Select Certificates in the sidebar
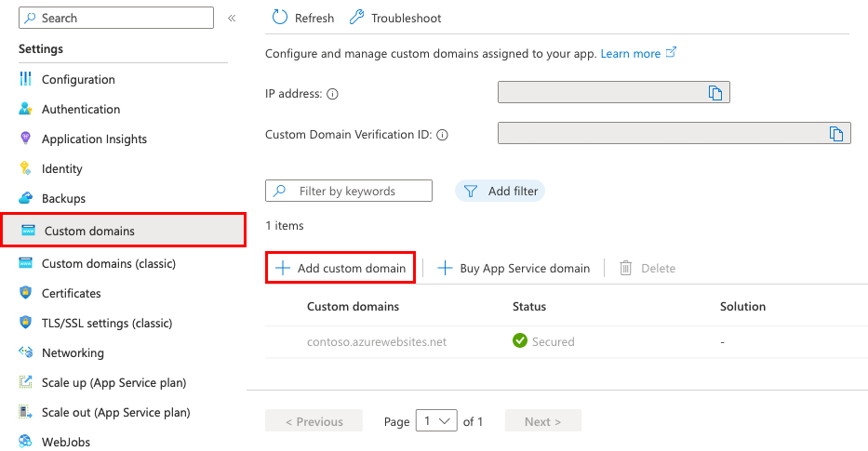868x451 pixels. 71,293
